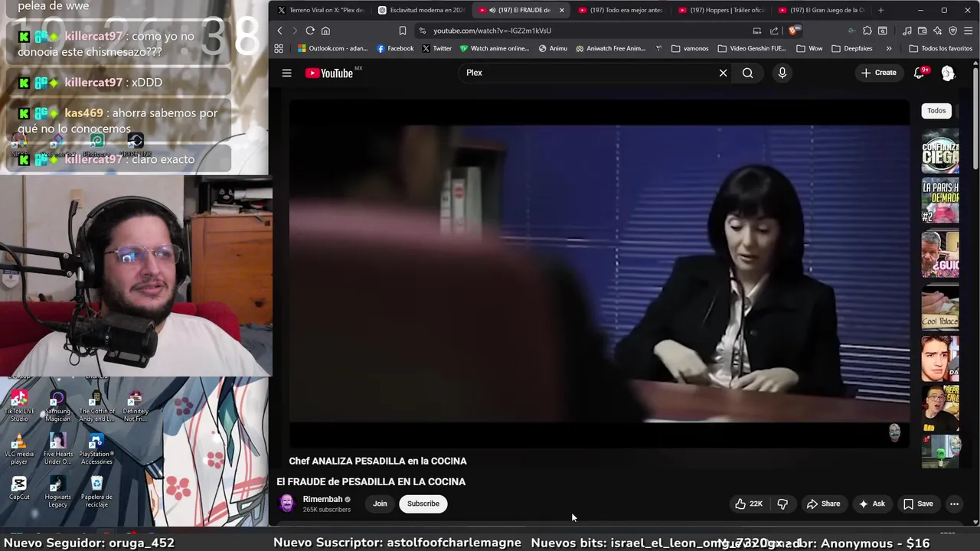The image size is (980, 551).
Task: Open the Todos los favoritos folder
Action: [x=940, y=48]
